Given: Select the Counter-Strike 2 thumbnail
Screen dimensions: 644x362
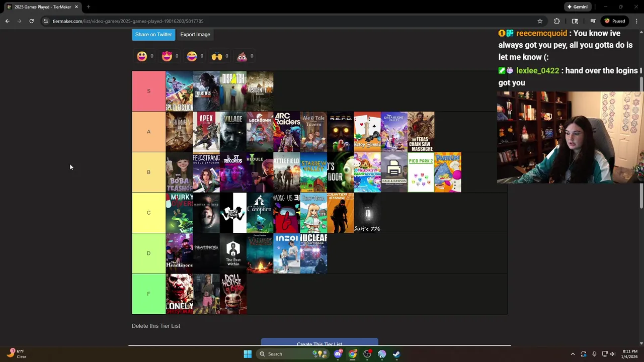Looking at the screenshot, I should [x=340, y=213].
